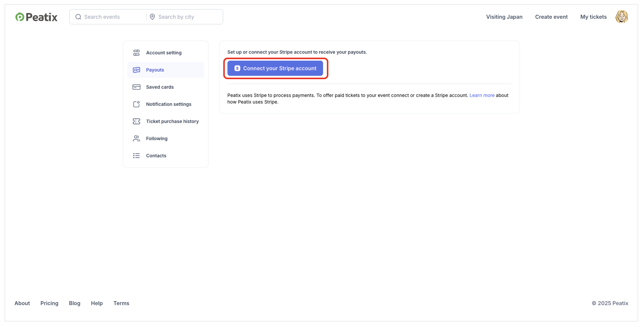View Ticket purchase history
This screenshot has height=327, width=644.
[166, 121]
